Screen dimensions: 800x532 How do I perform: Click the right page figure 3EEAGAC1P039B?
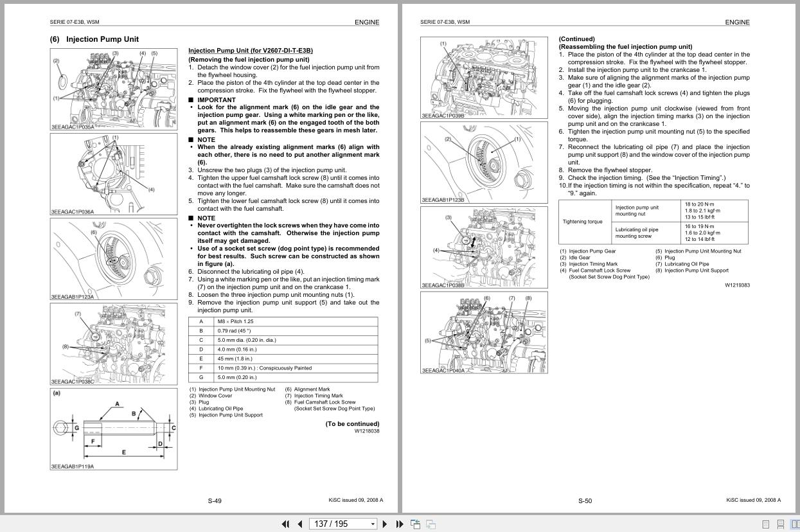484,78
